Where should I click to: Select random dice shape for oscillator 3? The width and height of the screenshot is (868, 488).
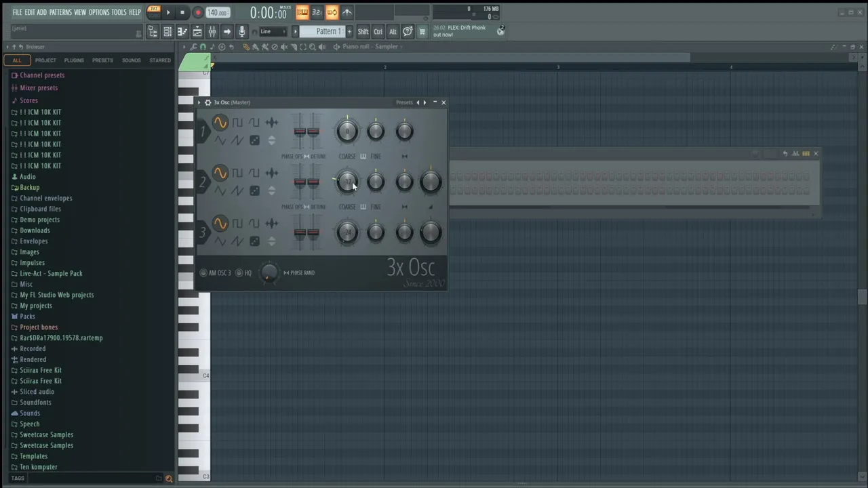coord(254,241)
